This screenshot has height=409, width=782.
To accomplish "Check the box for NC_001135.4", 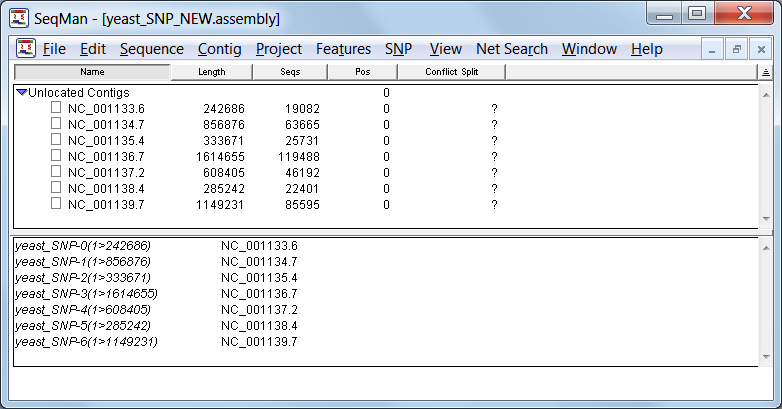I will point(56,139).
